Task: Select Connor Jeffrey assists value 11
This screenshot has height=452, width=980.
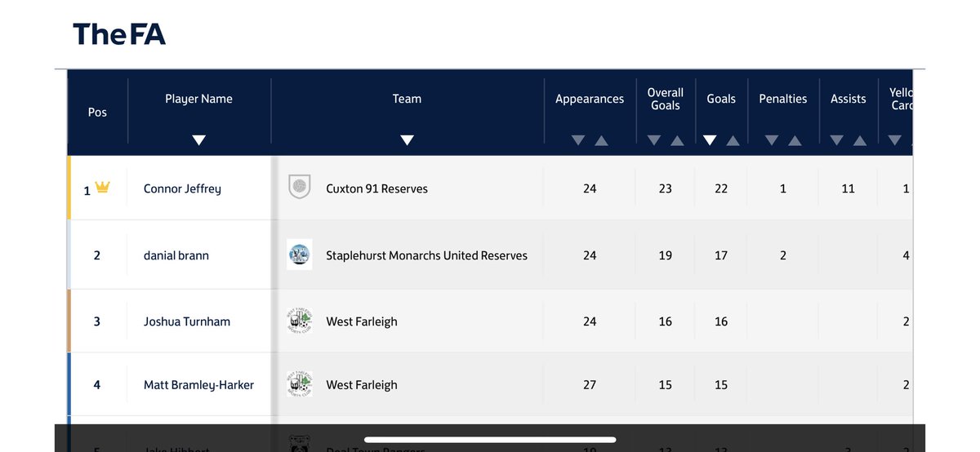Action: (x=849, y=188)
